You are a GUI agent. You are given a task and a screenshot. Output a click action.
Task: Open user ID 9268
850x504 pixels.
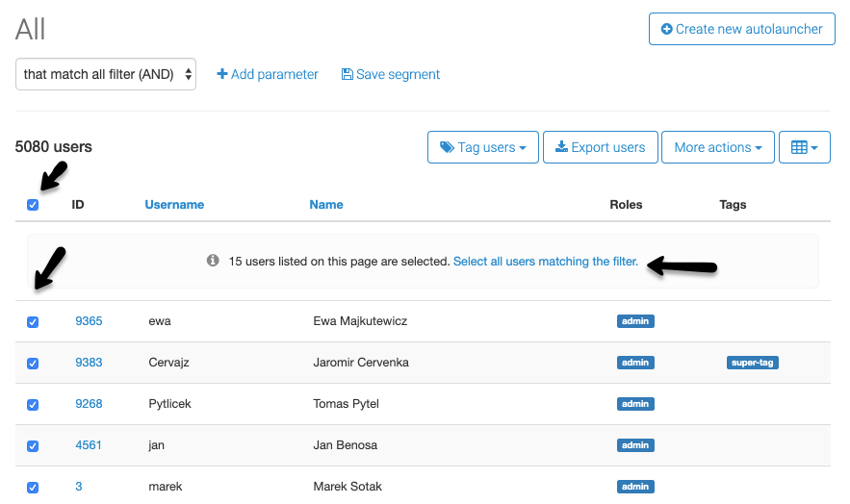pyautogui.click(x=89, y=404)
